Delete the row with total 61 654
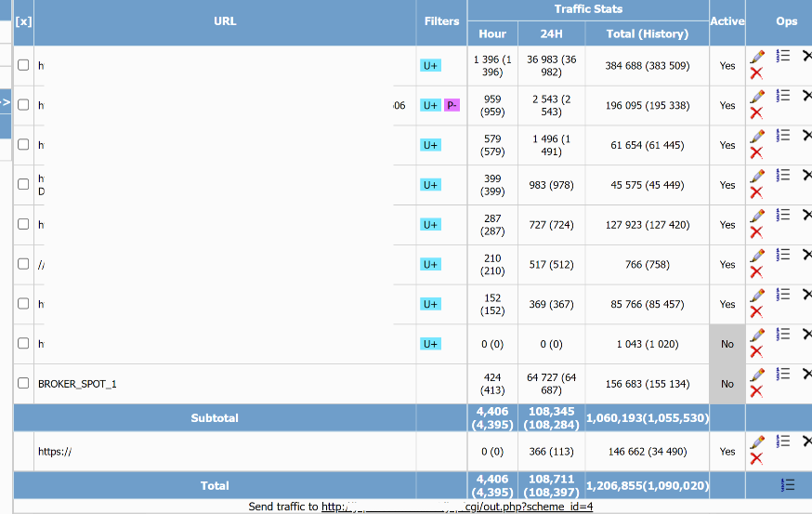 (x=756, y=152)
